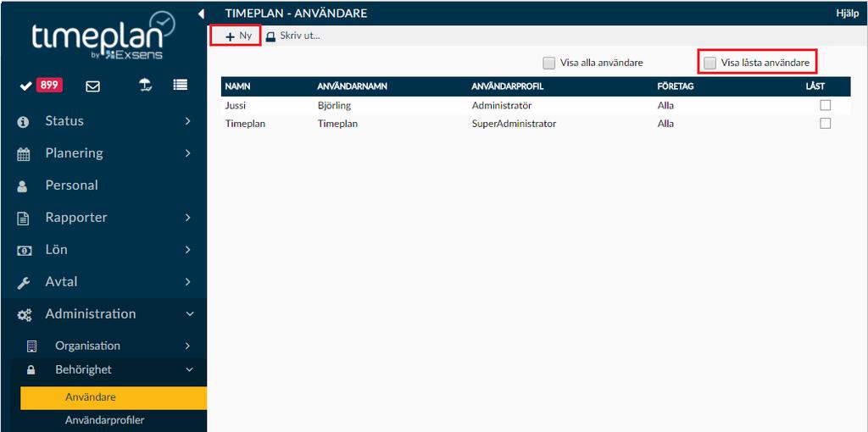This screenshot has width=868, height=432.
Task: Click the SuperAdministrator profile cell
Action: coord(514,124)
